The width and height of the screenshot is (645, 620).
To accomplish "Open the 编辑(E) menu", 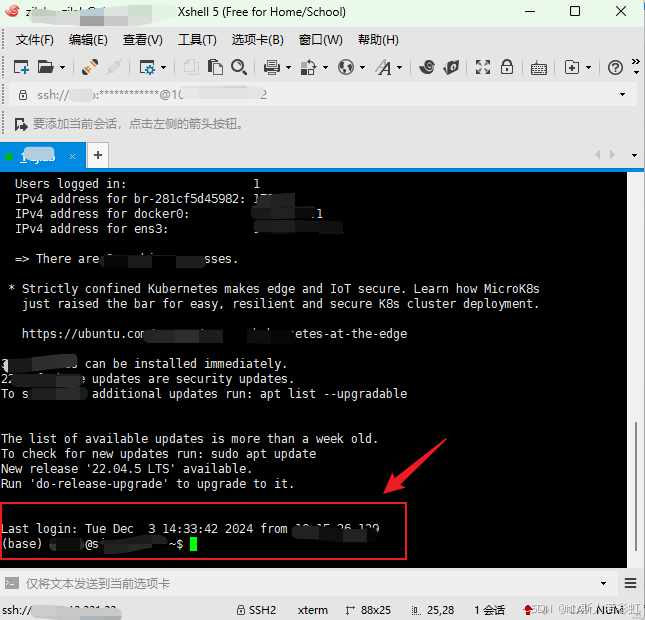I will (x=88, y=40).
